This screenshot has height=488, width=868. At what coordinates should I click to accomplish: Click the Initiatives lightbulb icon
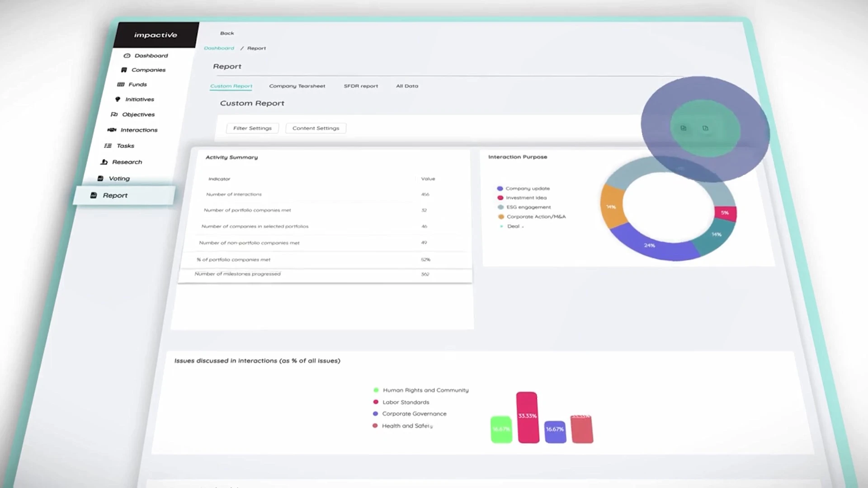click(118, 99)
